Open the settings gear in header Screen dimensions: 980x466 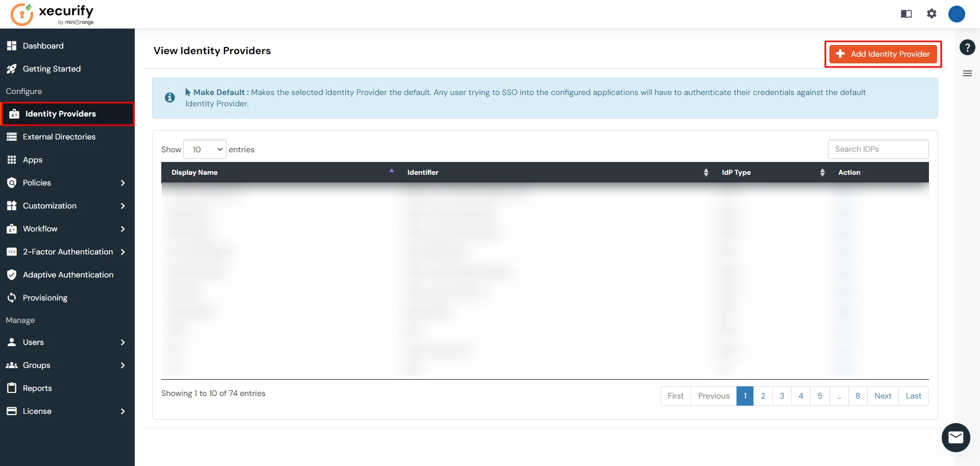point(932,14)
